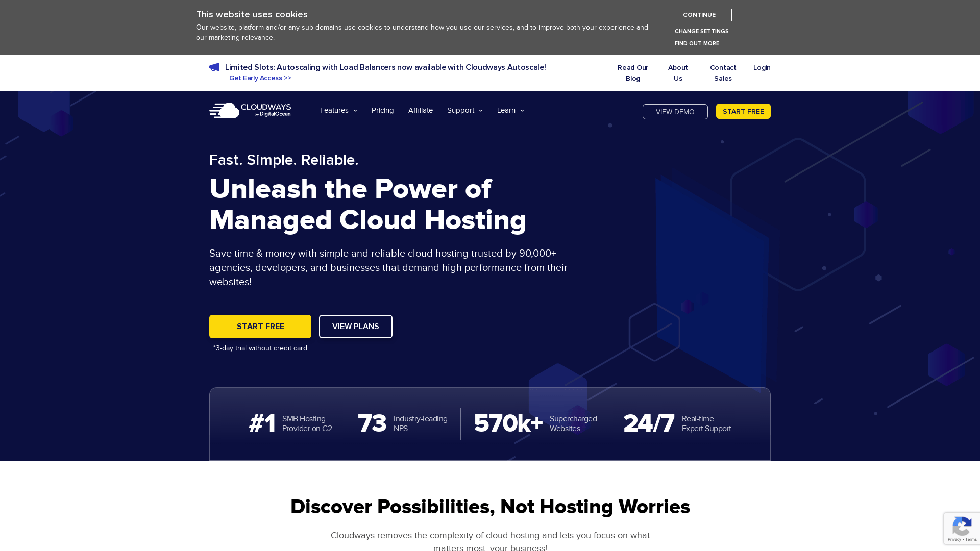Click Get Early Access link
Screen dimensions: 980x551
pyautogui.click(x=260, y=78)
